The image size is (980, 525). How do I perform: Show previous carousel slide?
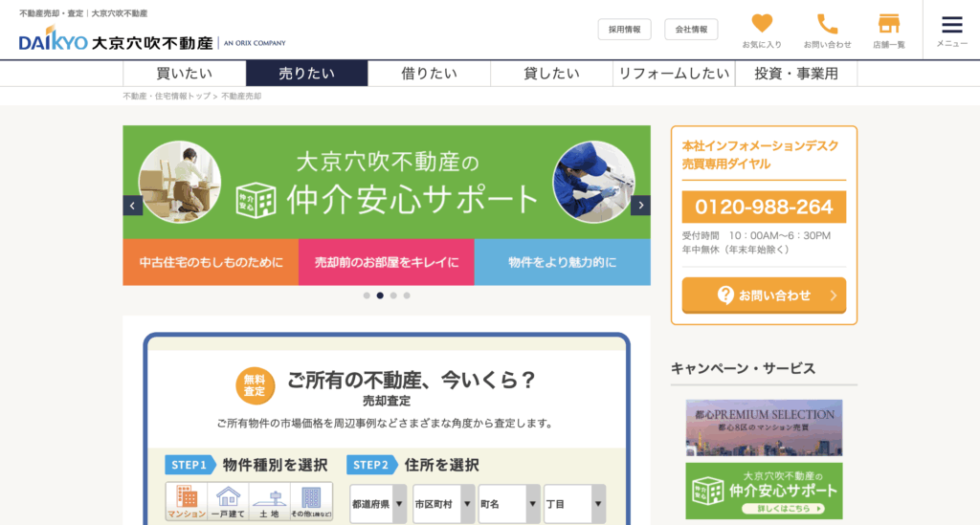[132, 206]
